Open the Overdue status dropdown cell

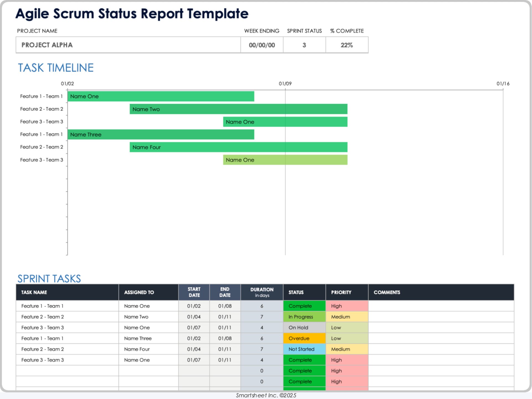click(304, 338)
